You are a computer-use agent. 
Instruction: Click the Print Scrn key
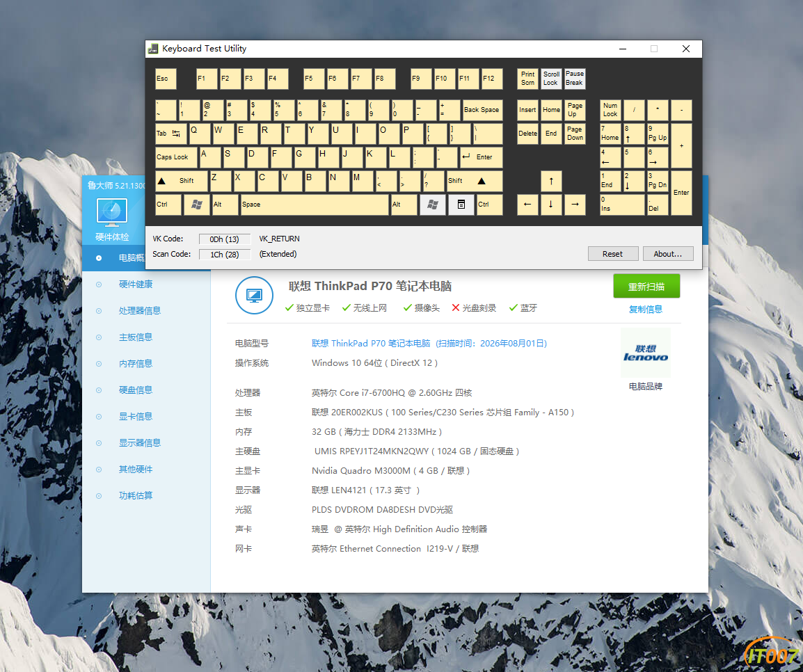pyautogui.click(x=527, y=79)
